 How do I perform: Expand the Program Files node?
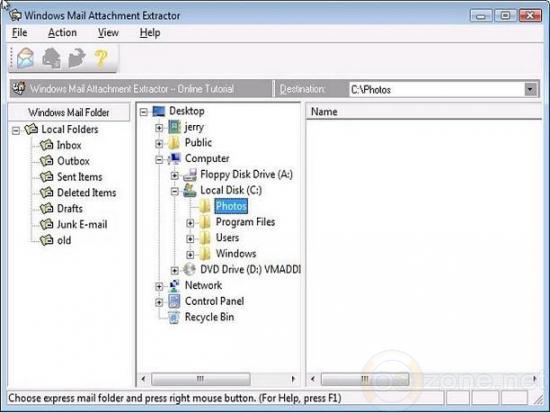pyautogui.click(x=190, y=223)
